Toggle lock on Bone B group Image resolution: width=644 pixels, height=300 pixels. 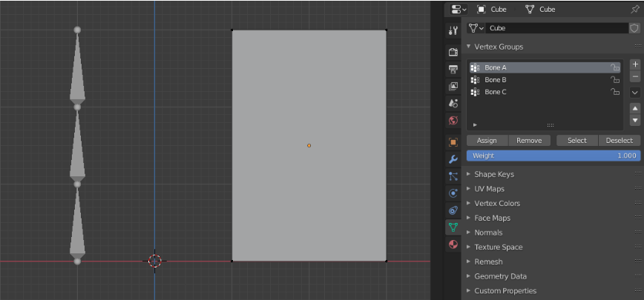(614, 80)
